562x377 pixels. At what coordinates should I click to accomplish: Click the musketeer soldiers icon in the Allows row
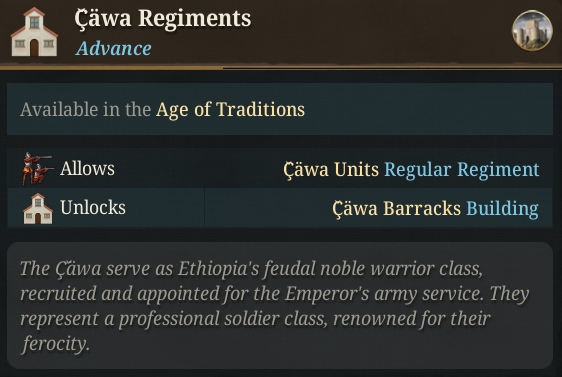(x=37, y=168)
